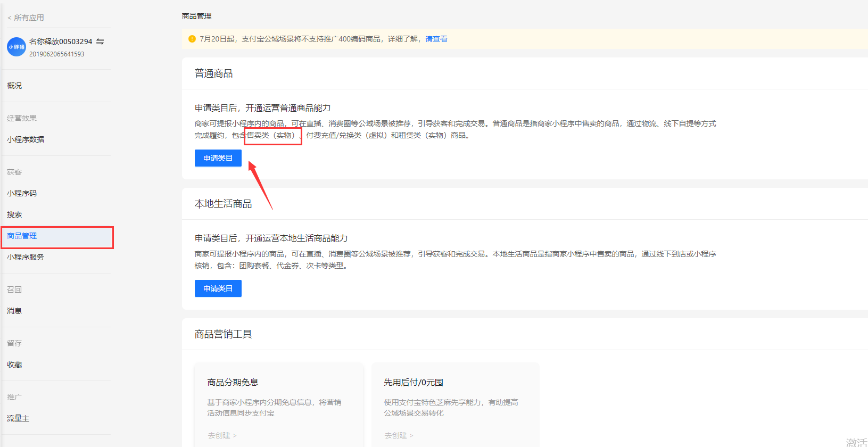The height and width of the screenshot is (447, 868).
Task: Click the app avatar icon
Action: (x=16, y=47)
